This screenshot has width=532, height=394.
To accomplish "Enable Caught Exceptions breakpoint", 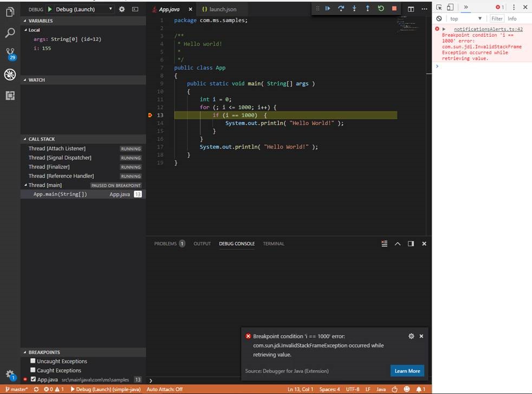I will 33,370.
